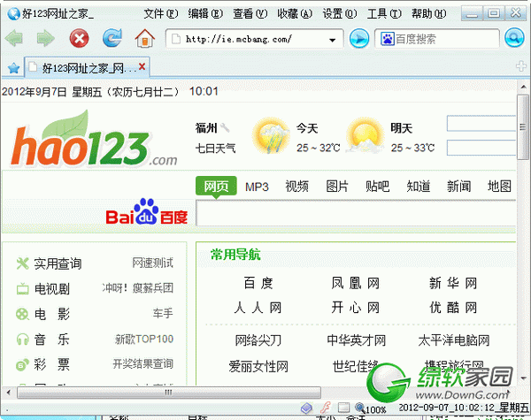Image resolution: width=531 pixels, height=420 pixels.
Task: Click the 电视剧 TV icon
Action: coord(23,288)
